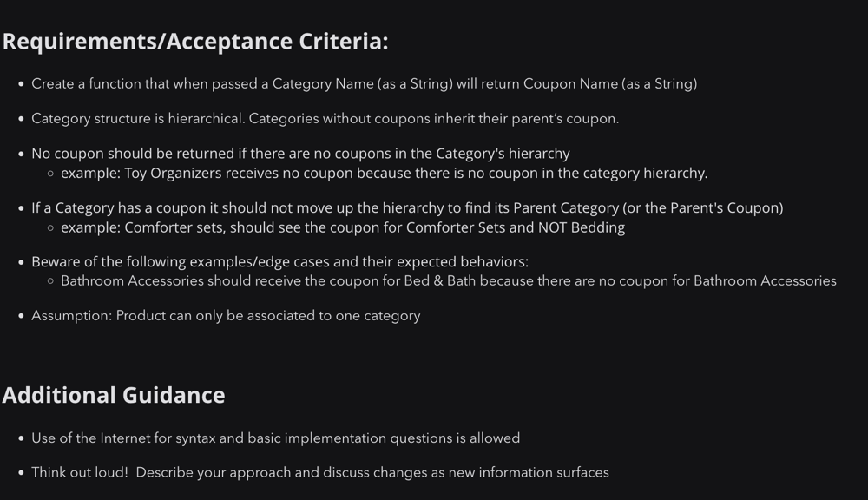This screenshot has height=500, width=868.
Task: Click the "Think out loud!" guidance line
Action: [x=319, y=473]
